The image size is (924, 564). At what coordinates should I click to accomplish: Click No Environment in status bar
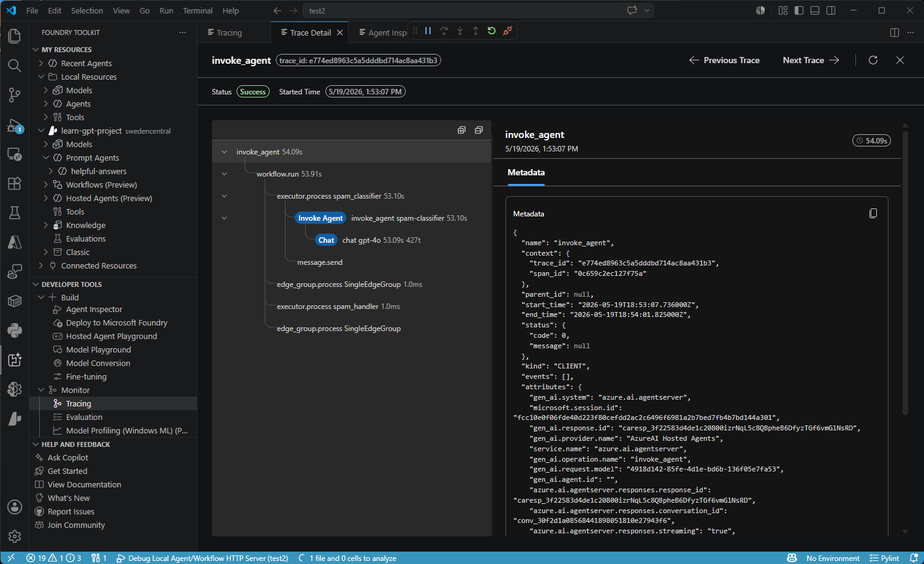[x=833, y=558]
